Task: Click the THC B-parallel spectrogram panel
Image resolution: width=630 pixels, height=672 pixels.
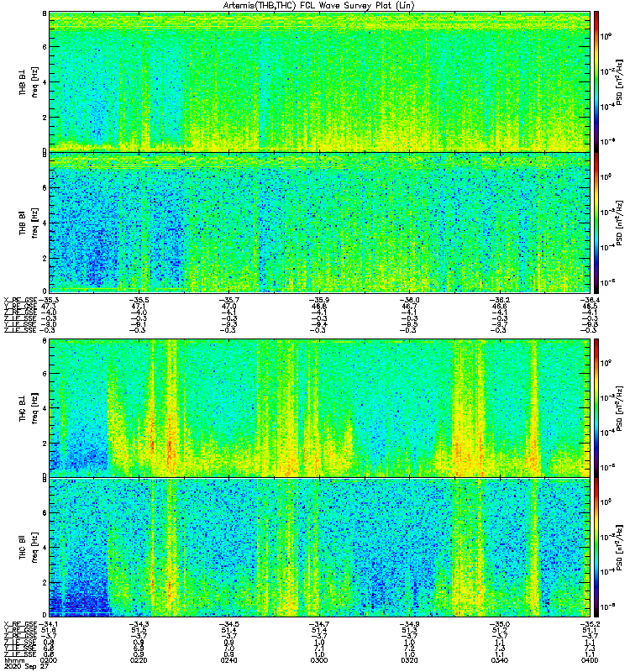Action: 319,548
